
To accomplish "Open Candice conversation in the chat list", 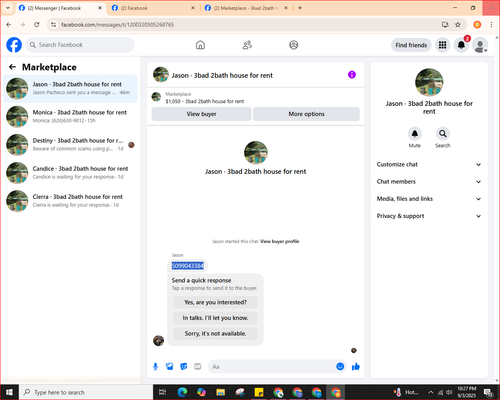I will pyautogui.click(x=70, y=173).
